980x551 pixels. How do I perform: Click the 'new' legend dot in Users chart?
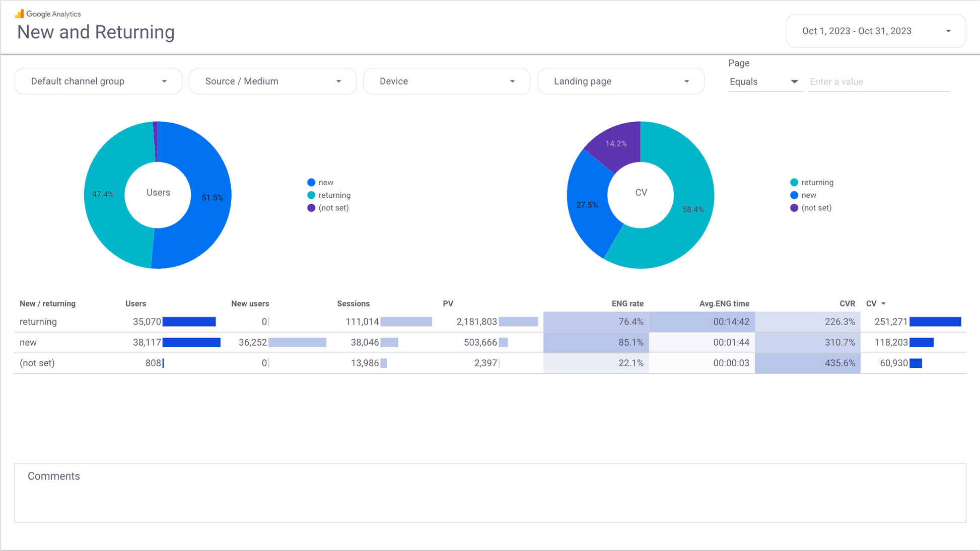(311, 183)
